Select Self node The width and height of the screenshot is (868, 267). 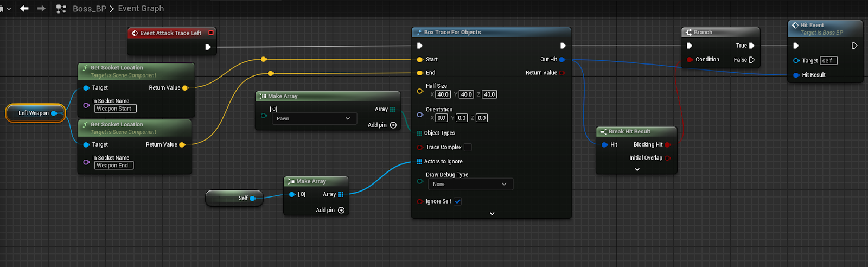(234, 198)
